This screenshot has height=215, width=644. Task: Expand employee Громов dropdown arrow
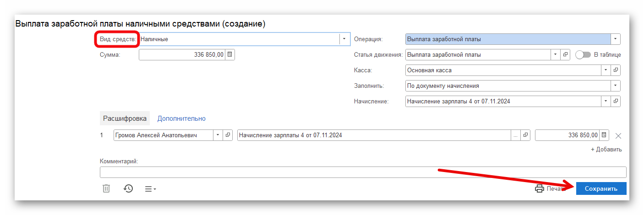218,135
